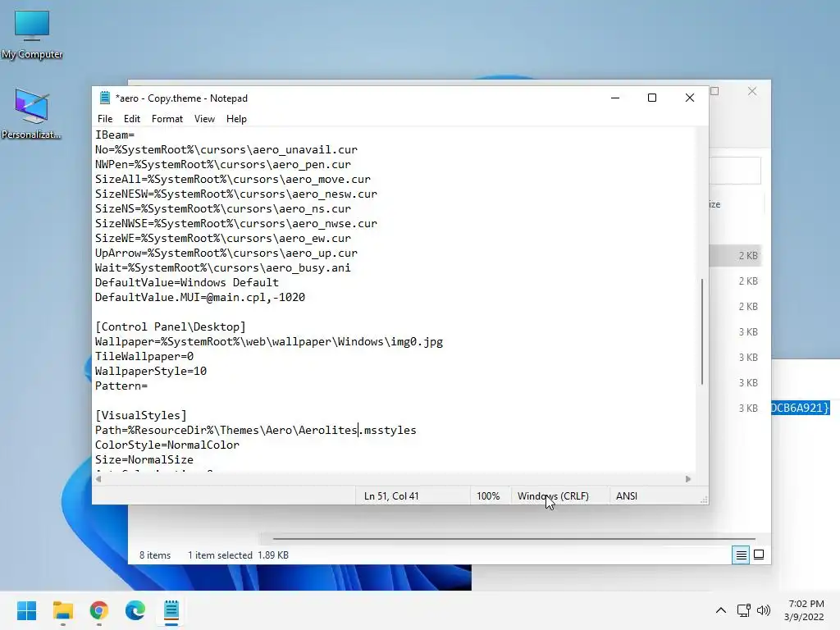
Task: Click '1 item selected 1.89 KB' text
Action: (238, 555)
